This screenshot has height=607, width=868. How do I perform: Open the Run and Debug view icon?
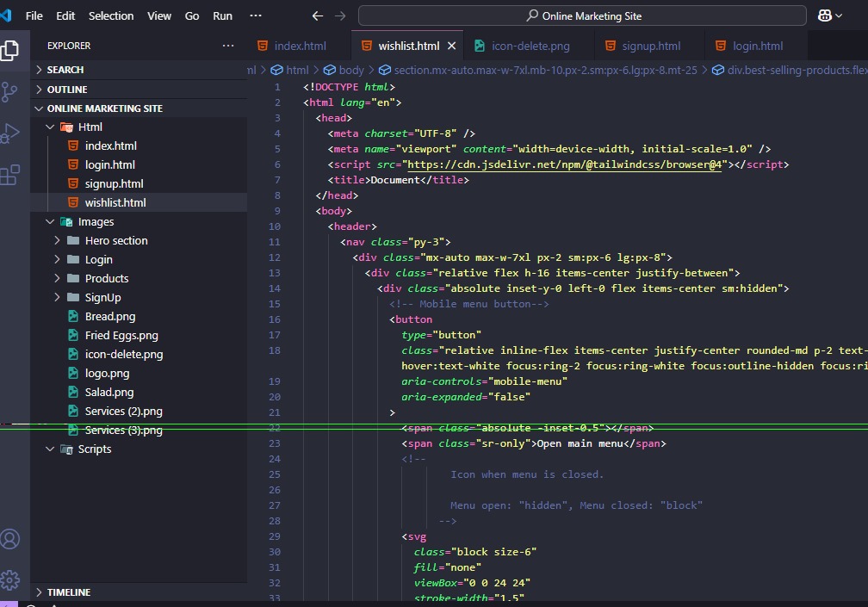tap(9, 133)
